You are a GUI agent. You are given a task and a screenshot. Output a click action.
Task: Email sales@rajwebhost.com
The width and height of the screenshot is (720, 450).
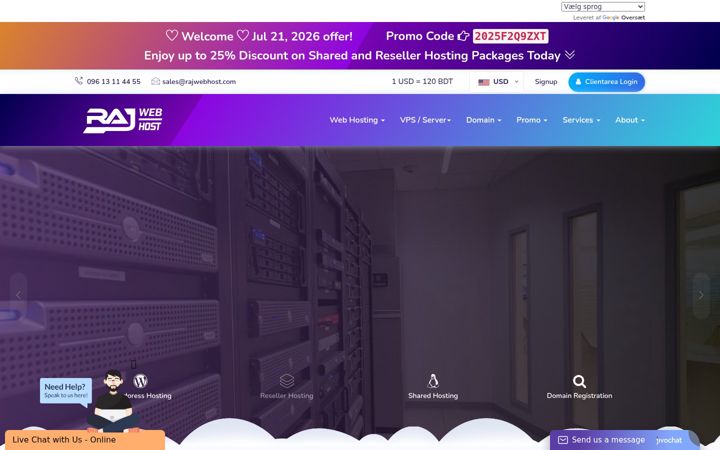199,82
